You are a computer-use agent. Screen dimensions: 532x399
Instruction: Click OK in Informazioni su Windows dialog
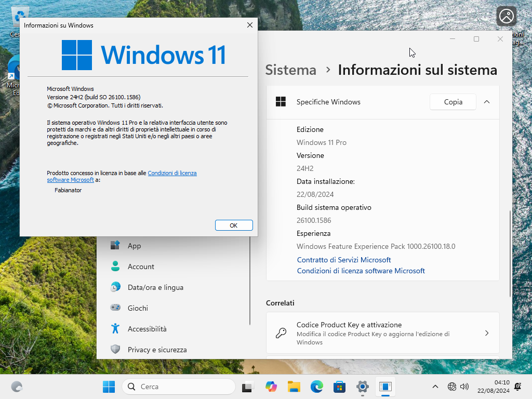click(234, 225)
